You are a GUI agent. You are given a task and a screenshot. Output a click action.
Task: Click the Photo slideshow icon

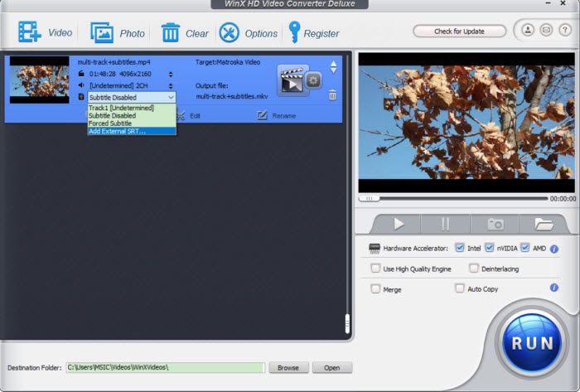coord(102,32)
